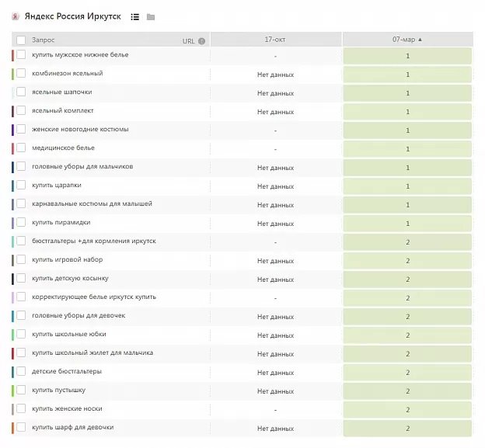Open the query 'медицинское белье'

[x=63, y=148]
